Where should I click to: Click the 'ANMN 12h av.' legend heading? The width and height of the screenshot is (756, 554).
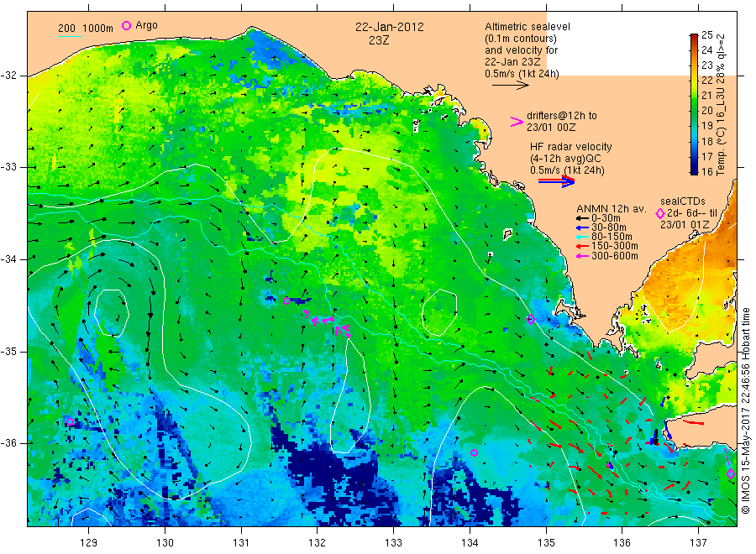(612, 209)
